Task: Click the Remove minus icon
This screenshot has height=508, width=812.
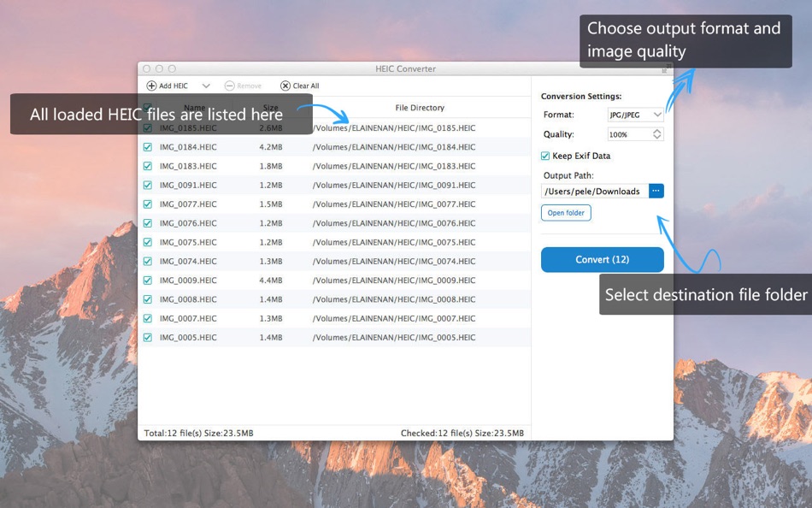Action: [228, 85]
